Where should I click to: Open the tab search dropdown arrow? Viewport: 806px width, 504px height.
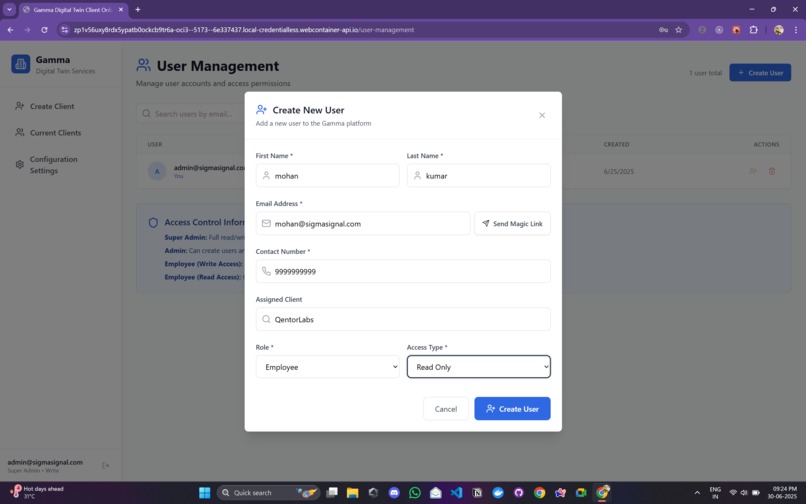9,9
